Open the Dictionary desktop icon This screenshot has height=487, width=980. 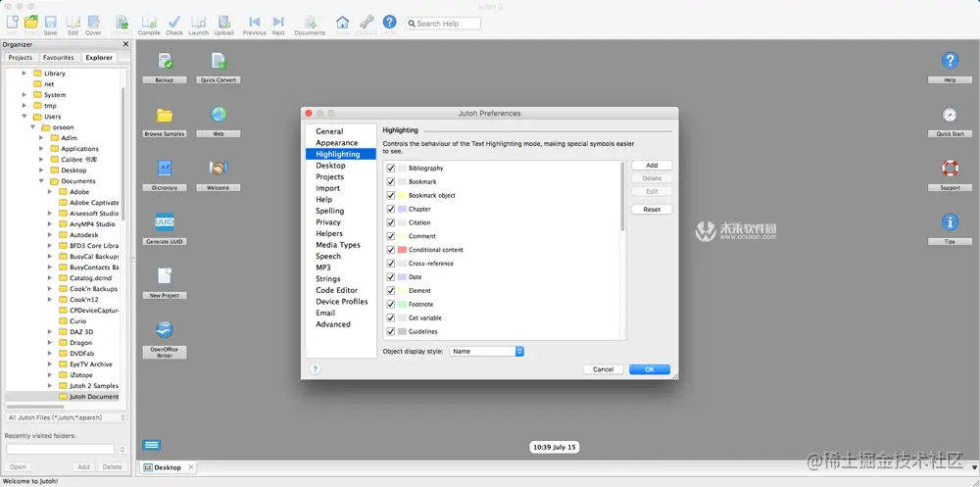[165, 169]
